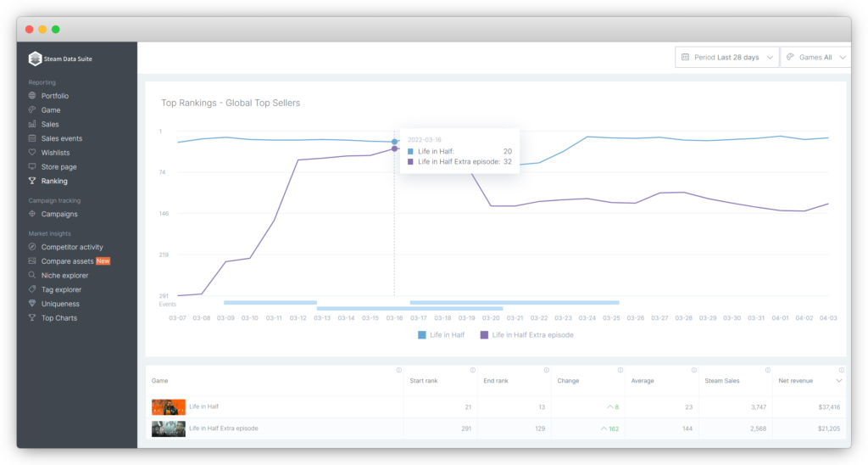Click the Uniqueness diamond icon

click(x=32, y=303)
